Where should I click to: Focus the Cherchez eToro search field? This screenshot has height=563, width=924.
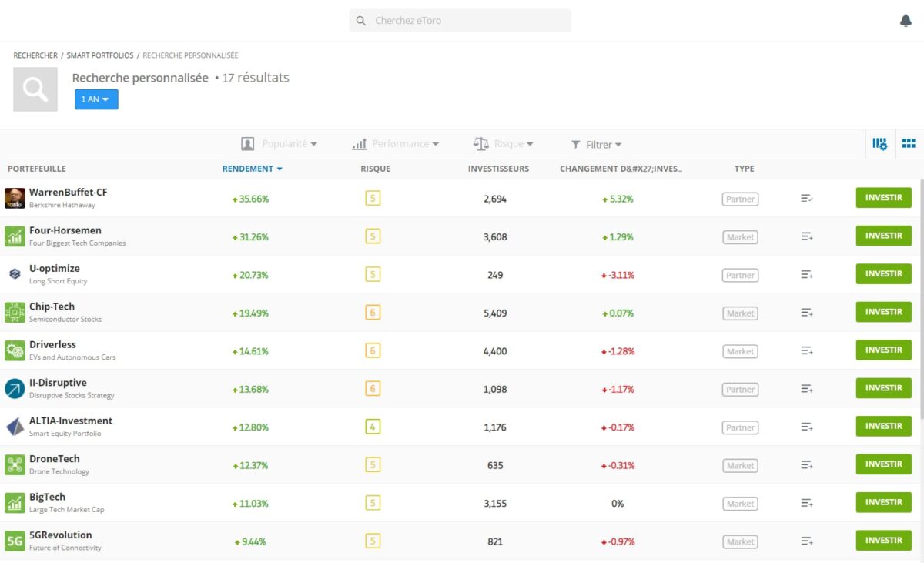460,21
